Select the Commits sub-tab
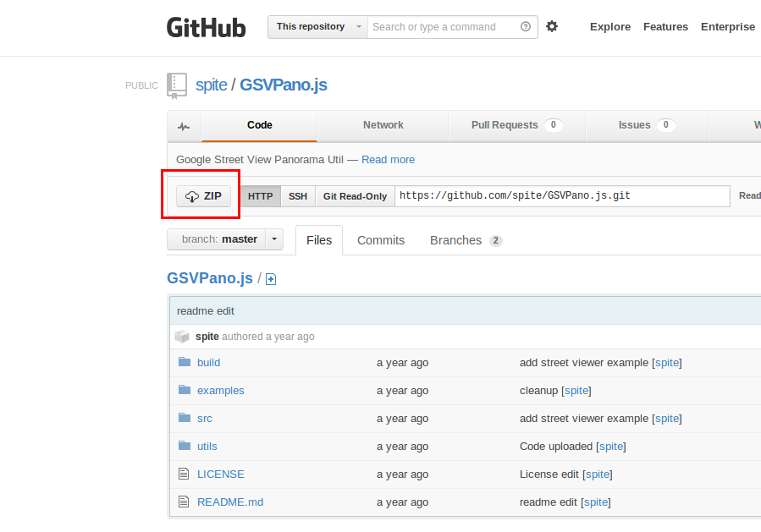 tap(381, 240)
